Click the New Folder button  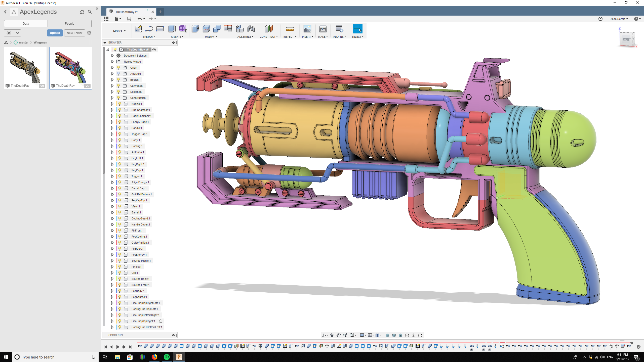tap(74, 33)
